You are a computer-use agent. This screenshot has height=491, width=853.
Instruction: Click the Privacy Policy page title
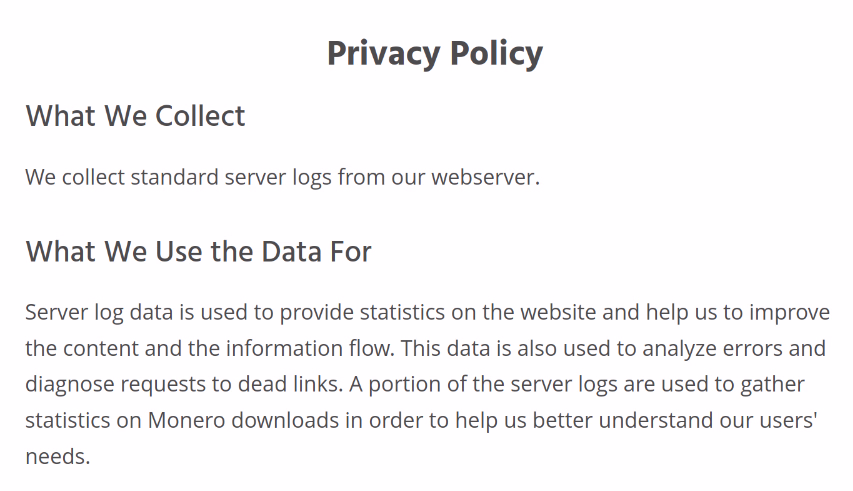pyautogui.click(x=435, y=54)
